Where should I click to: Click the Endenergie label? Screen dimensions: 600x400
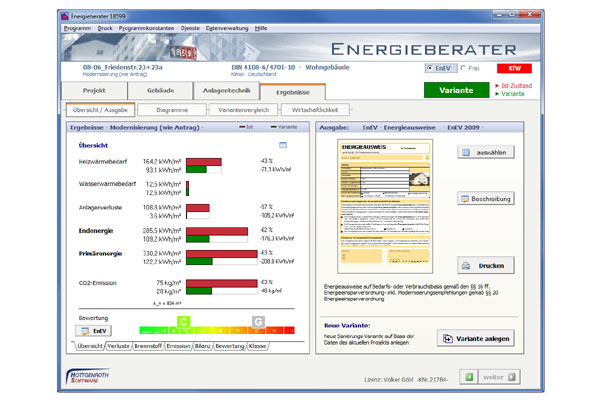coord(96,231)
